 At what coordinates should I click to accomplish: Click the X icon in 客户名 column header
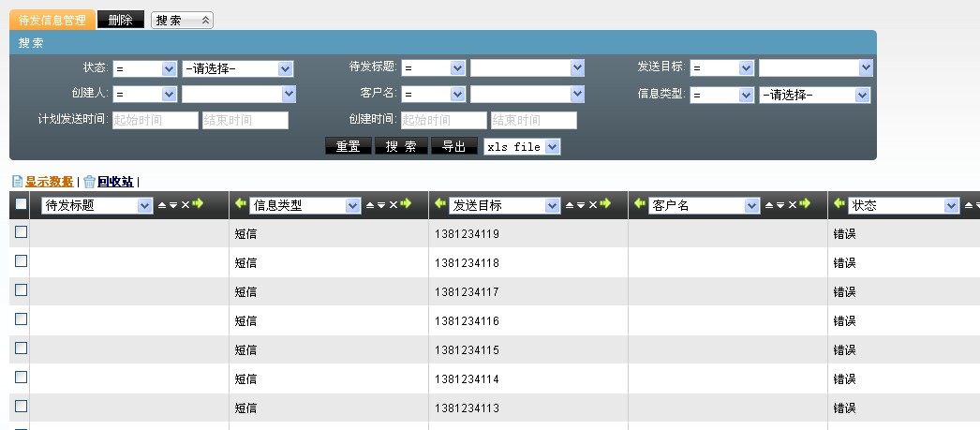coord(793,205)
